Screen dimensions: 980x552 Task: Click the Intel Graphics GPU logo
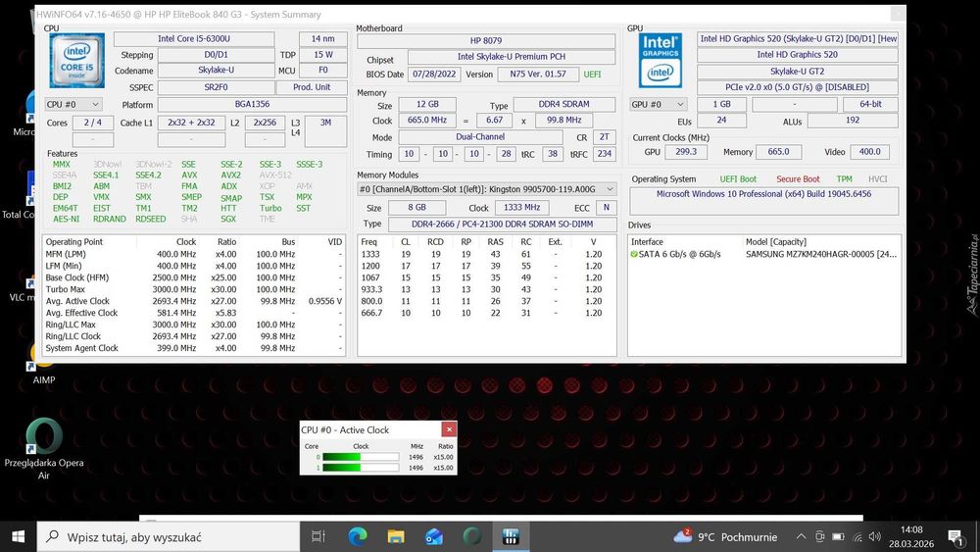click(x=660, y=60)
